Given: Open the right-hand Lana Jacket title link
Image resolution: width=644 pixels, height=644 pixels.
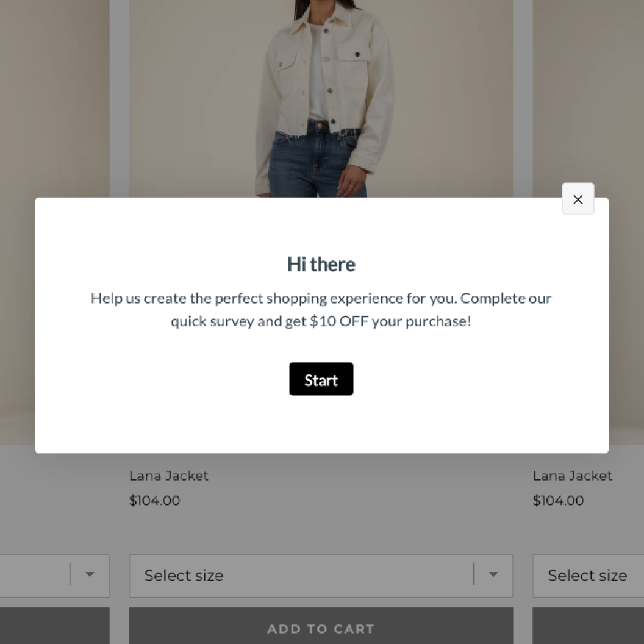Looking at the screenshot, I should click(x=572, y=476).
